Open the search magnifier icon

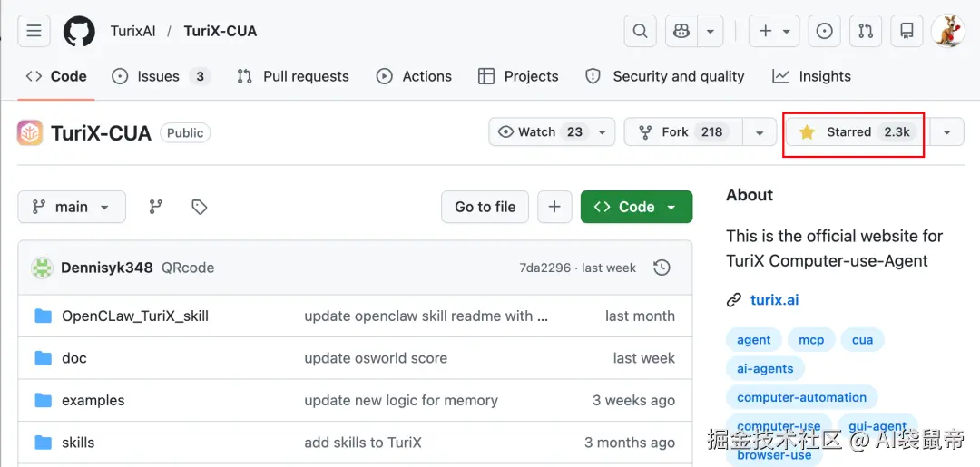[x=640, y=31]
